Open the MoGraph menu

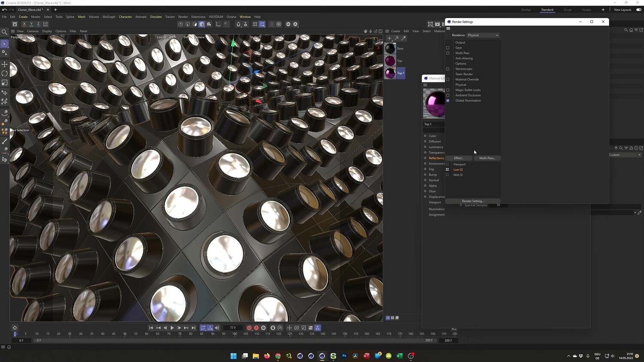(x=109, y=17)
